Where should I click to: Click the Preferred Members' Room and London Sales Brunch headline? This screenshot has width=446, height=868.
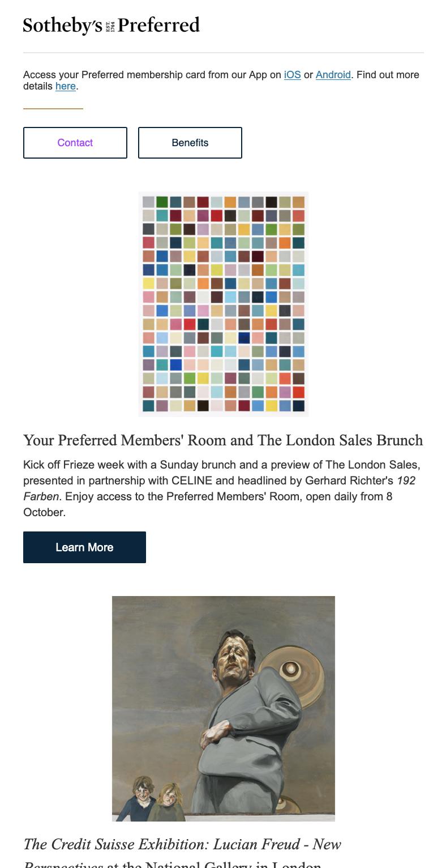pos(223,440)
